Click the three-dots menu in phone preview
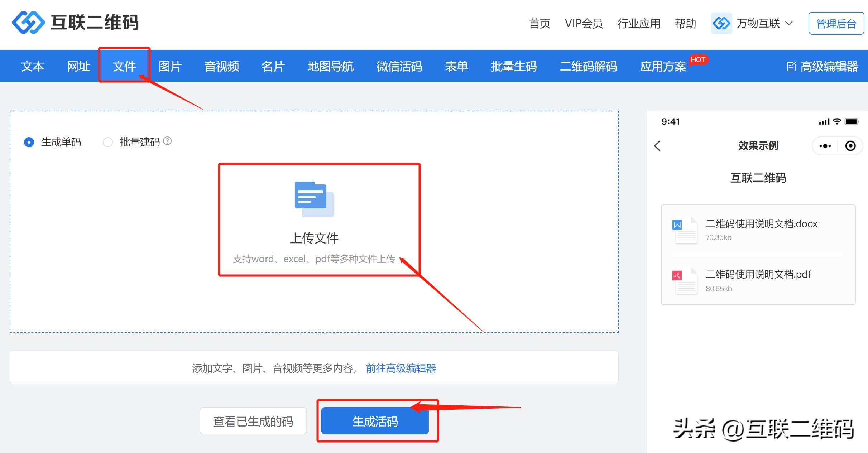The height and width of the screenshot is (453, 868). point(825,146)
